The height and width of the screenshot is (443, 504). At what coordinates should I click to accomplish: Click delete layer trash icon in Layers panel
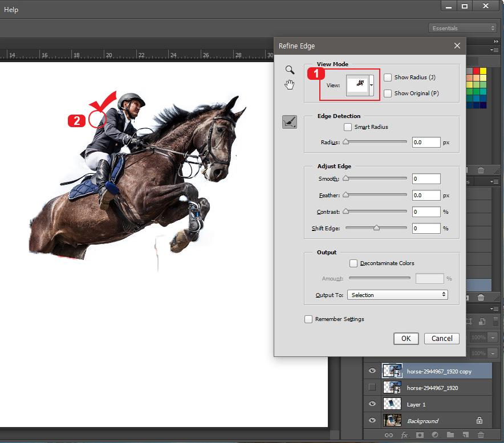[481, 435]
